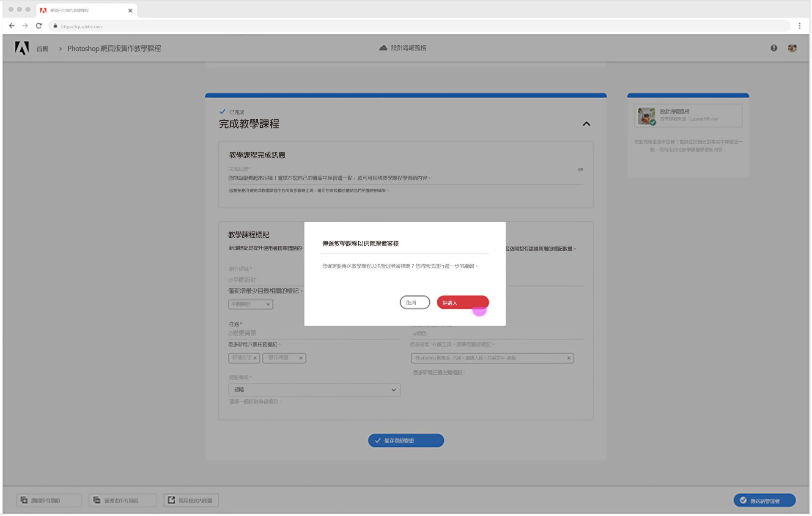The width and height of the screenshot is (812, 516).
Task: Click the 展開所有章節 button
Action: pos(49,500)
